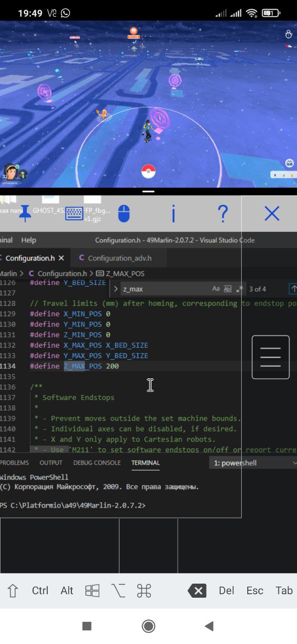Toggle Match Whole Word in find widget

pyautogui.click(x=228, y=289)
